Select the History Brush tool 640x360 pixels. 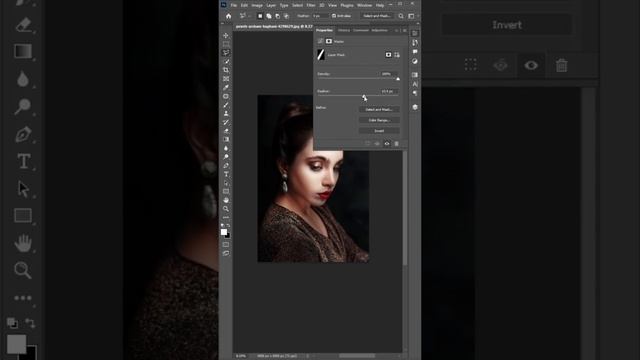(226, 122)
